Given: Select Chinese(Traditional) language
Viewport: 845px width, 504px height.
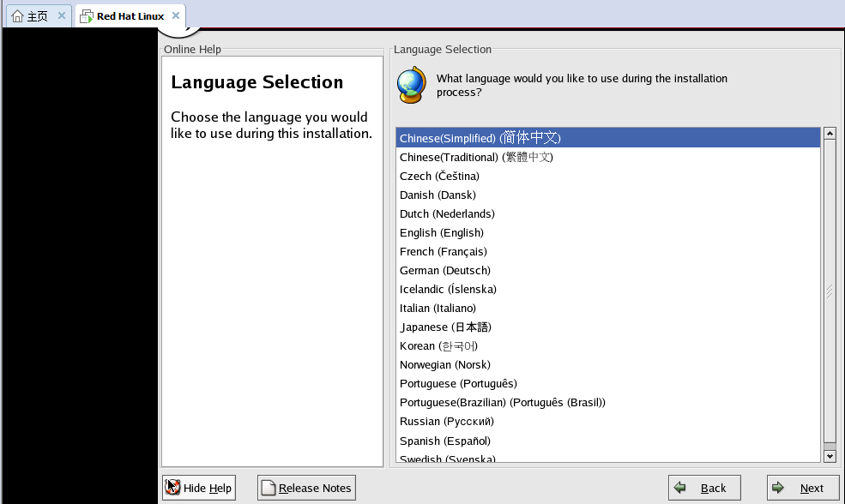Looking at the screenshot, I should click(608, 157).
